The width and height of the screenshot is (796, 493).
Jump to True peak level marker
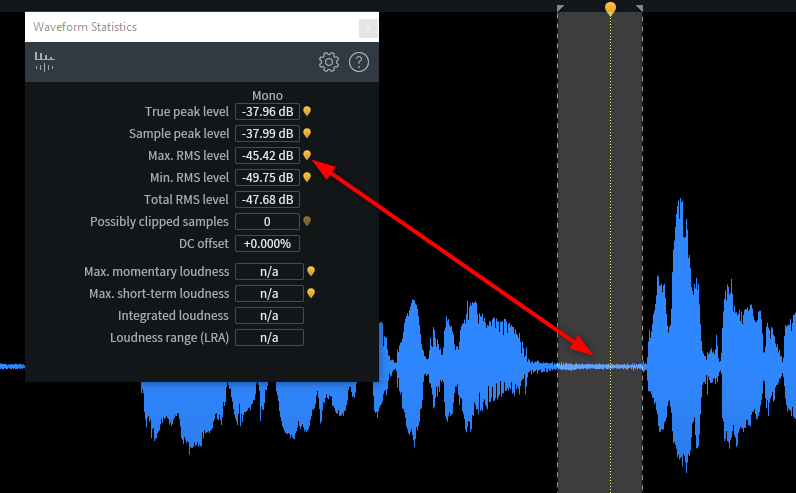coord(308,111)
